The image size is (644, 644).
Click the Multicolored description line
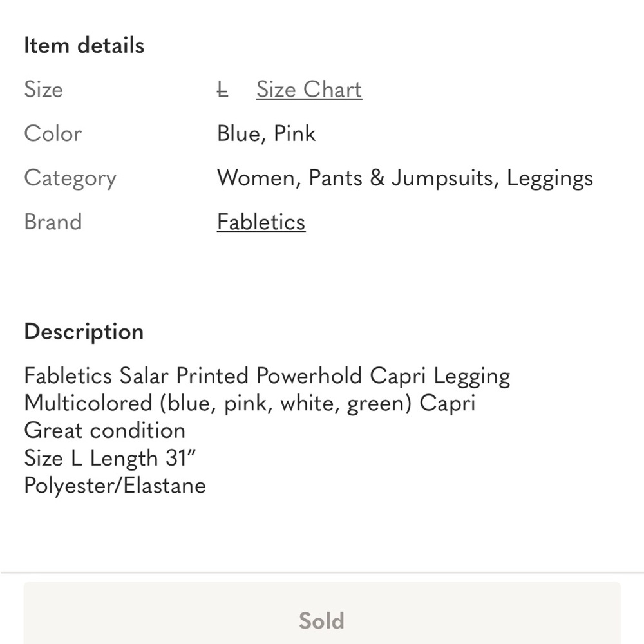[x=249, y=403]
